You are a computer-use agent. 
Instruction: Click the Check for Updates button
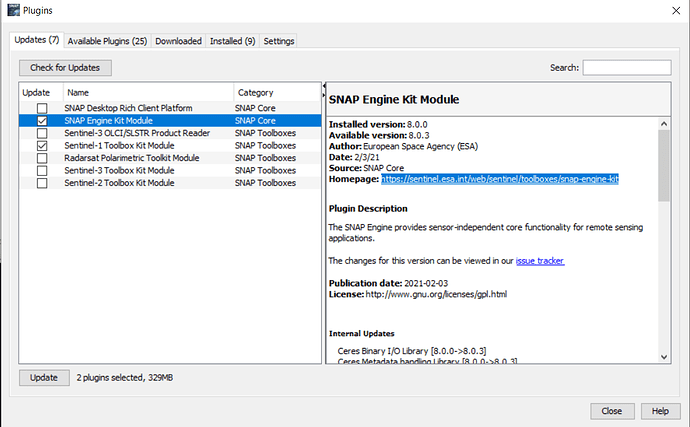(65, 68)
